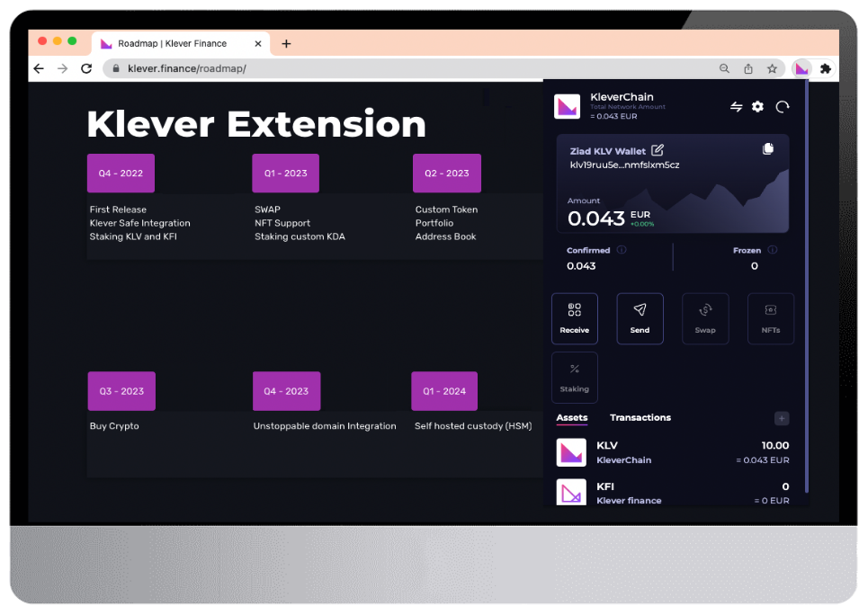The image size is (868, 615).
Task: Open the NFTs section
Action: (771, 318)
